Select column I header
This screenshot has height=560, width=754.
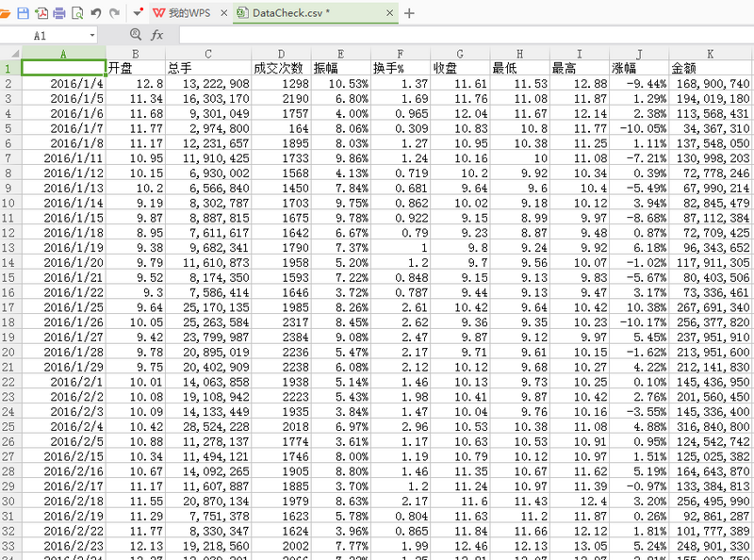coord(580,54)
